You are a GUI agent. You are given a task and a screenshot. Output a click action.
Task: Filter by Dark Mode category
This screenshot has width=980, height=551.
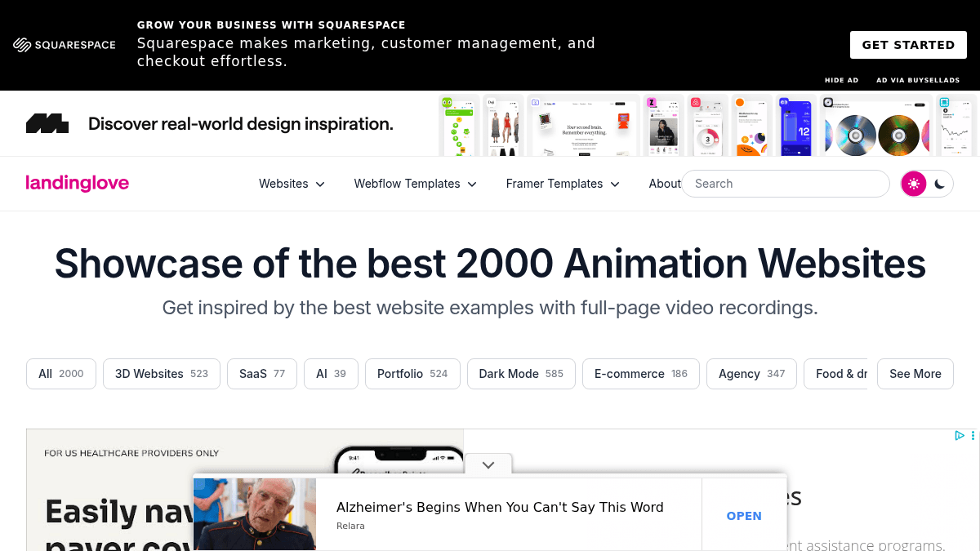point(521,374)
